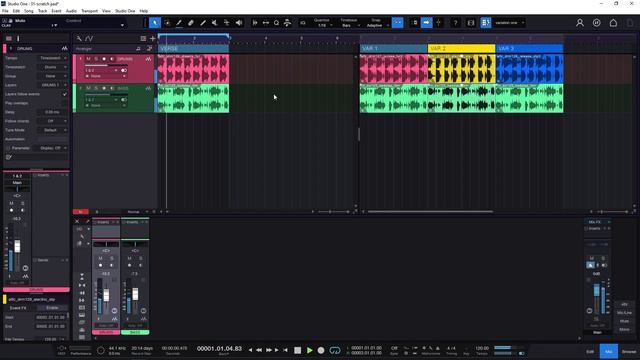Open the Group dropdown in inspector
The width and height of the screenshot is (640, 360).
52,76
